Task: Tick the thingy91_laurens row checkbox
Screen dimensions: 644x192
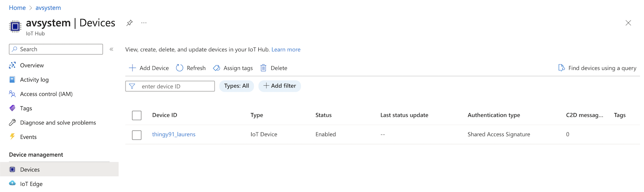Action: (137, 135)
